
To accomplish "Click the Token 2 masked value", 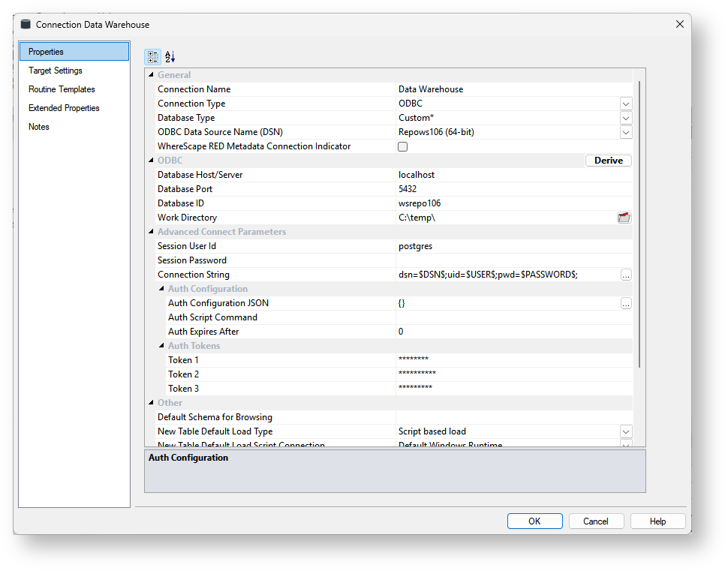I will [x=514, y=374].
